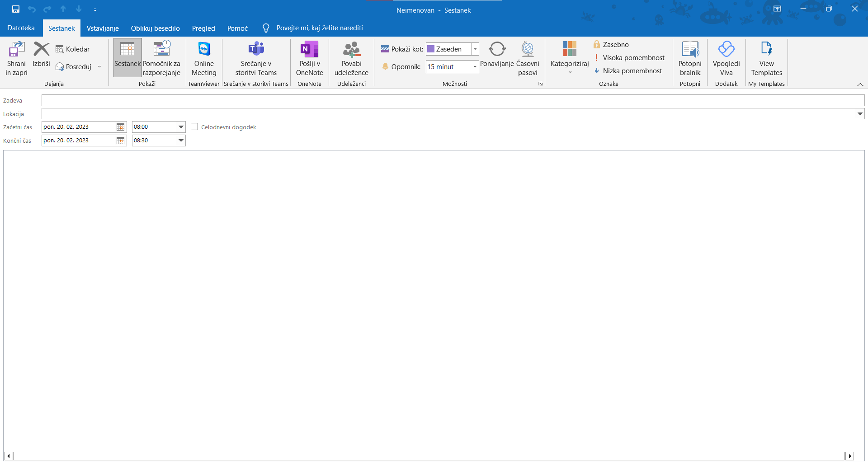Click the Lokacija location field
The height and width of the screenshot is (464, 868).
[449, 114]
